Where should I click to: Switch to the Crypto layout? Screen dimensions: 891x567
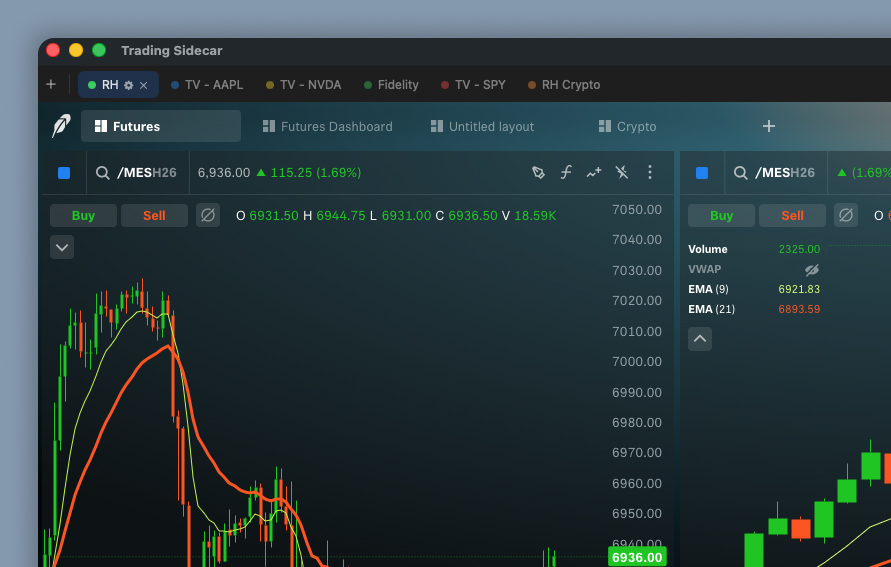627,126
